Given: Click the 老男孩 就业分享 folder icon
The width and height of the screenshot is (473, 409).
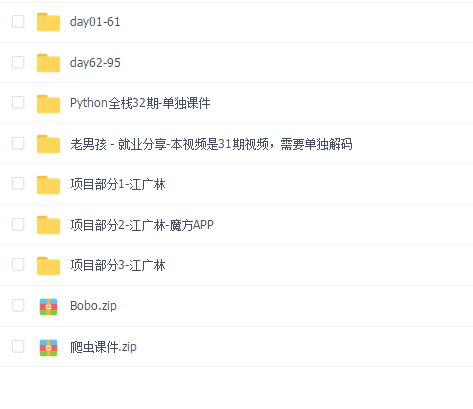Looking at the screenshot, I should tap(48, 144).
